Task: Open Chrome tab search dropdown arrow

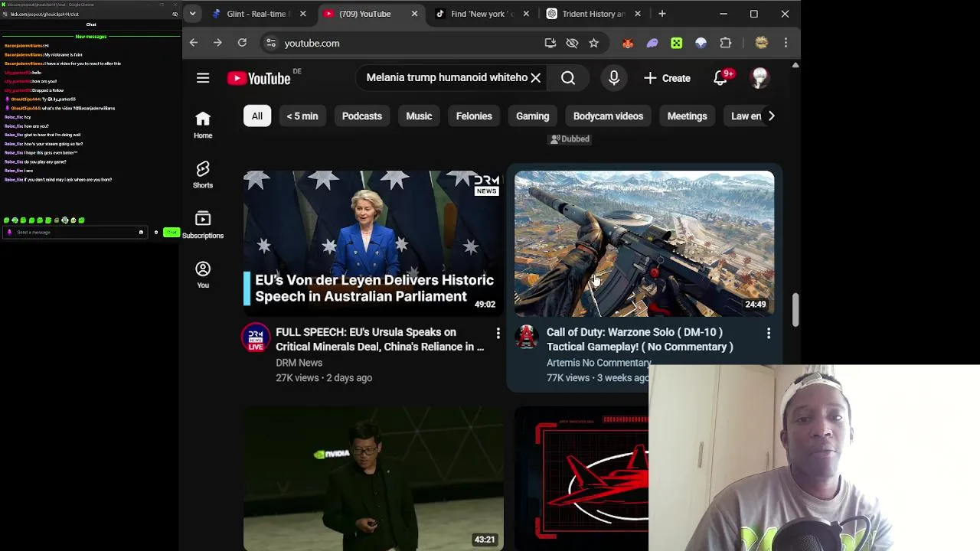Action: (x=193, y=14)
